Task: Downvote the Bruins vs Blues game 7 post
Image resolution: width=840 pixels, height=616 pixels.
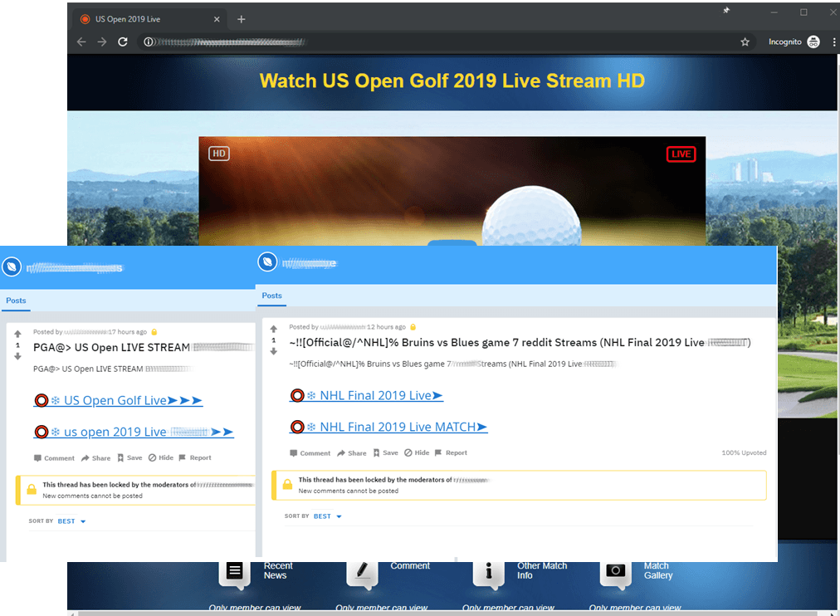Action: click(274, 351)
